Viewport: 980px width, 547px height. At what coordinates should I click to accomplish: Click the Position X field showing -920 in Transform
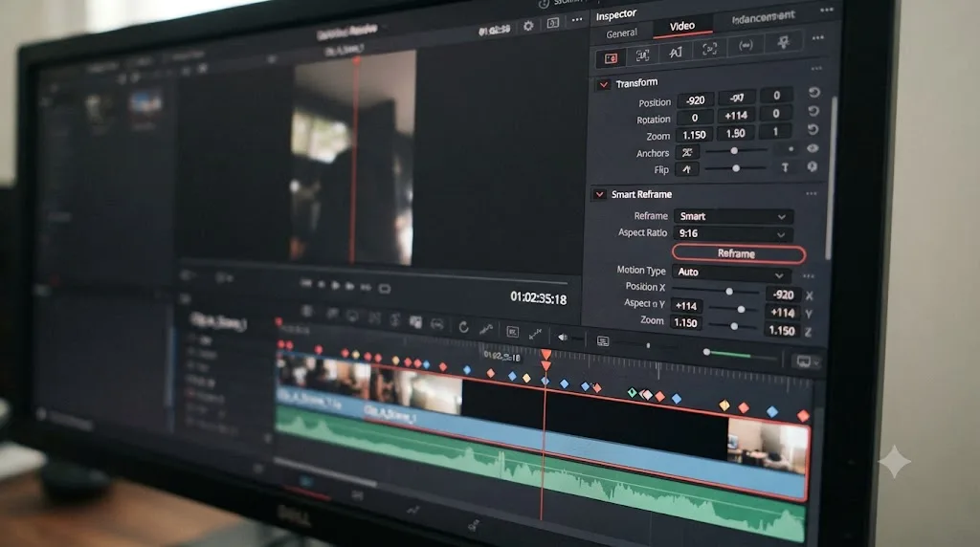(695, 99)
